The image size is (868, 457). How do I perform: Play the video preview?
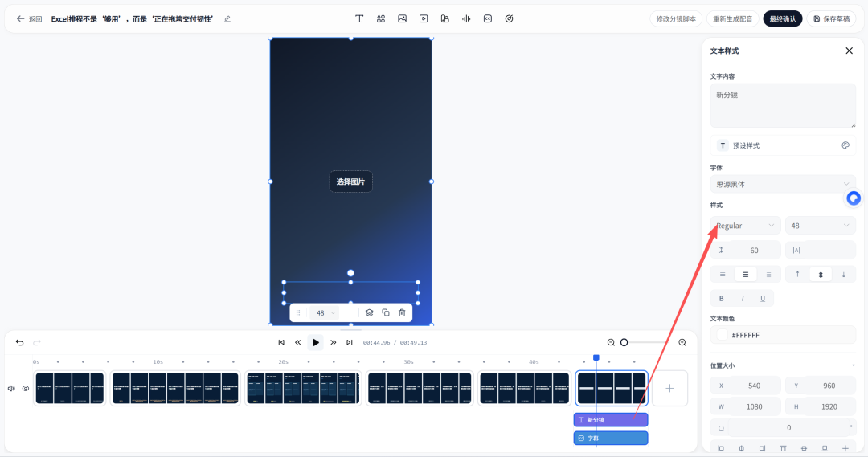pos(316,342)
